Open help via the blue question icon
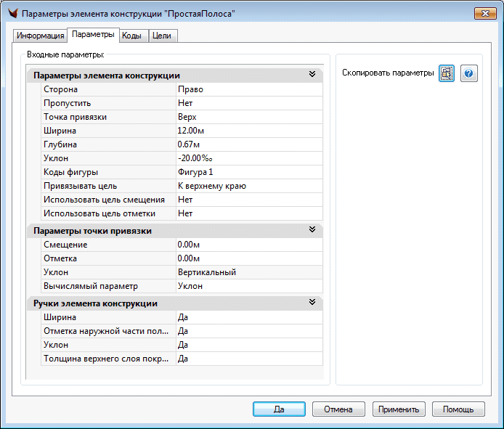Image resolution: width=504 pixels, height=429 pixels. (x=469, y=74)
